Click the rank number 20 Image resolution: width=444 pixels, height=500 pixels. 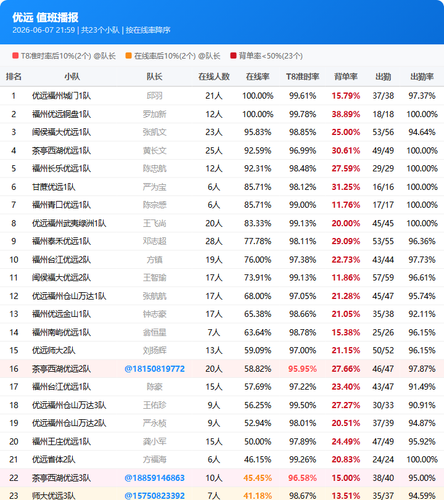coord(14,441)
